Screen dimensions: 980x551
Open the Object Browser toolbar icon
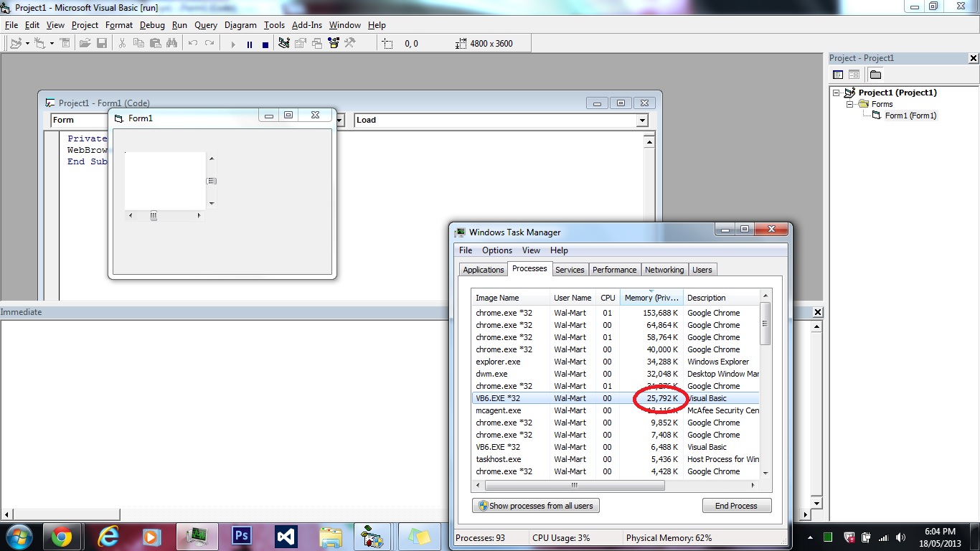(x=334, y=44)
